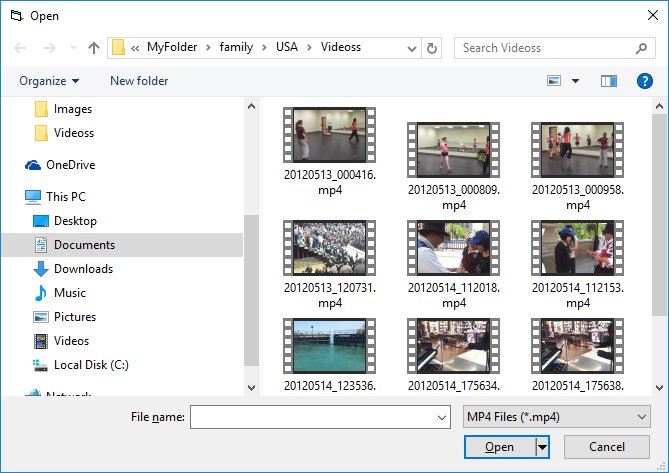
Task: Click the Pictures icon in sidebar
Action: pyautogui.click(x=41, y=317)
